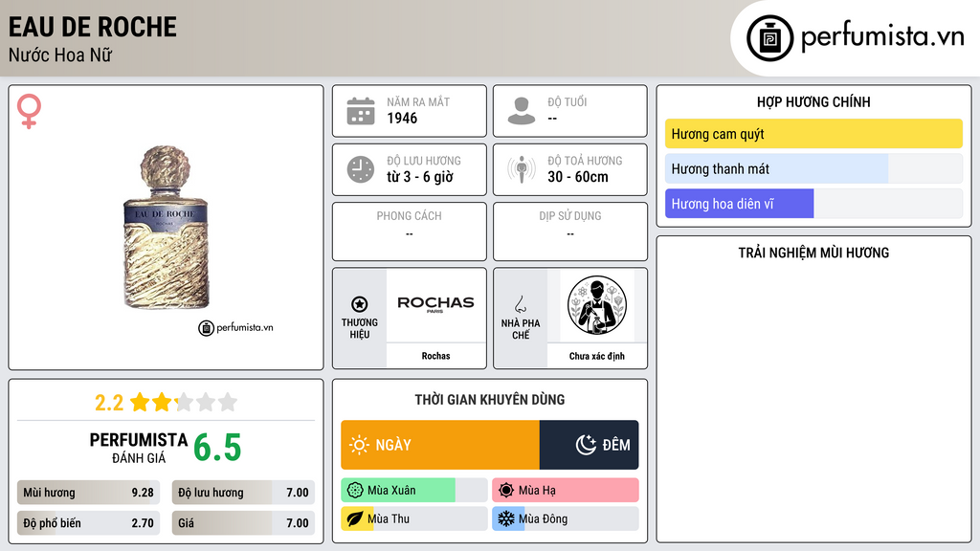This screenshot has width=980, height=551.
Task: Click the từ 3 - 6 giờ value
Action: [x=420, y=177]
